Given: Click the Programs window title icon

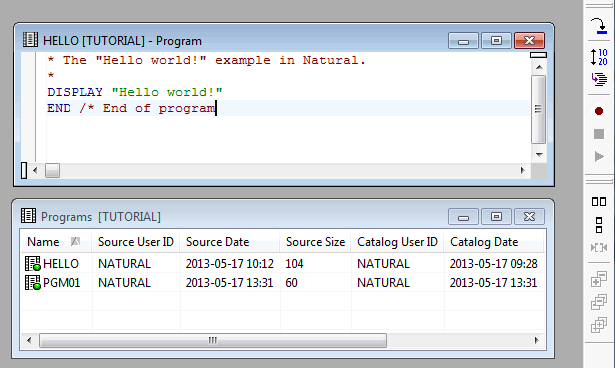Looking at the screenshot, I should tap(28, 215).
